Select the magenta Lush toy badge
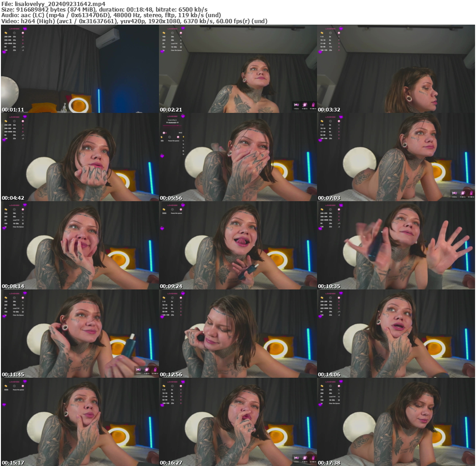This screenshot has width=476, height=466. (x=313, y=105)
